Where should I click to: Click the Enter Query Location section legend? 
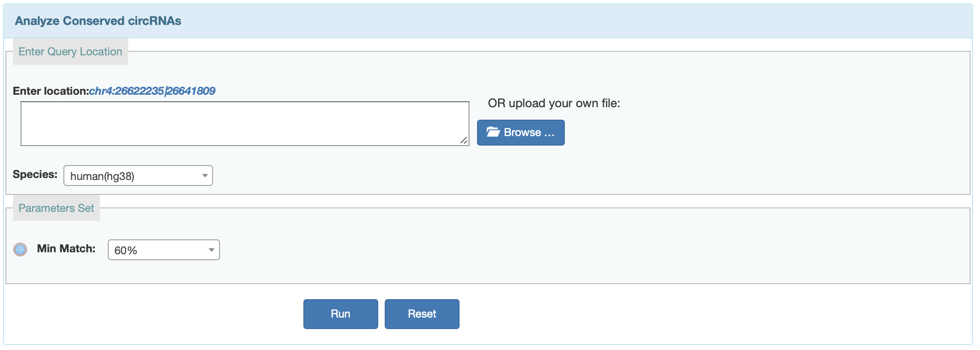pos(70,52)
